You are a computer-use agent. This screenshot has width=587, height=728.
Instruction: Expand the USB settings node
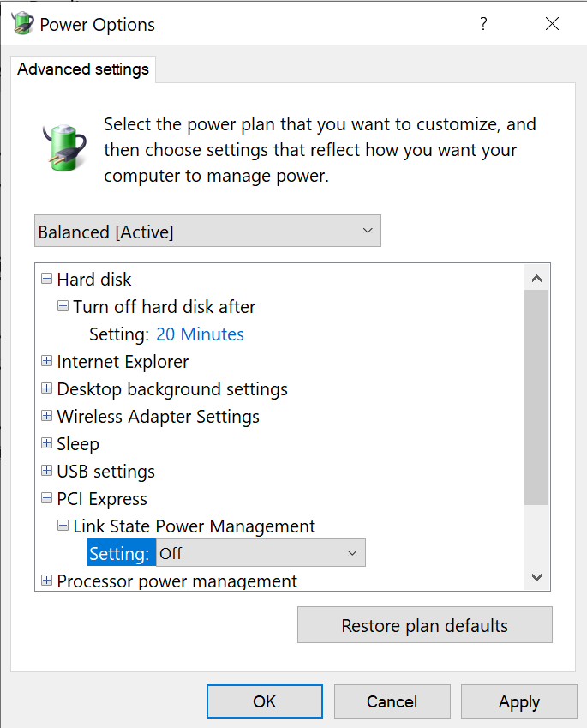[46, 471]
